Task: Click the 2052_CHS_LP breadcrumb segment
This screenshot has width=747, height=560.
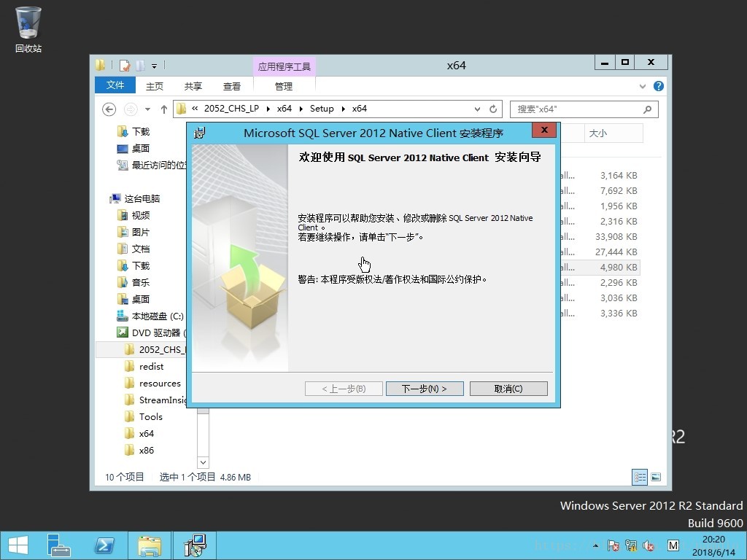Action: (231, 109)
